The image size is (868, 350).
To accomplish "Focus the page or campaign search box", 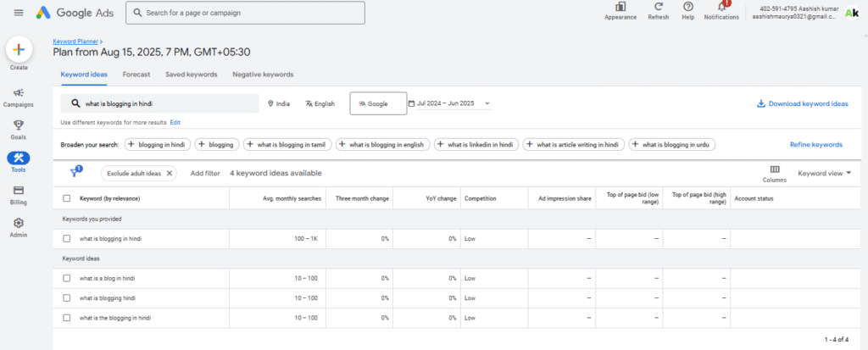I will pyautogui.click(x=245, y=13).
